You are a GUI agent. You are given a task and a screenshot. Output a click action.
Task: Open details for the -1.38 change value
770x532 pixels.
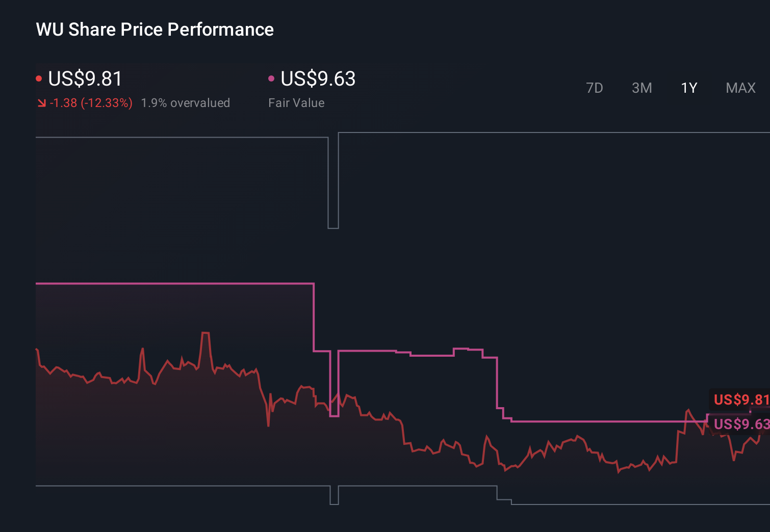pyautogui.click(x=64, y=102)
